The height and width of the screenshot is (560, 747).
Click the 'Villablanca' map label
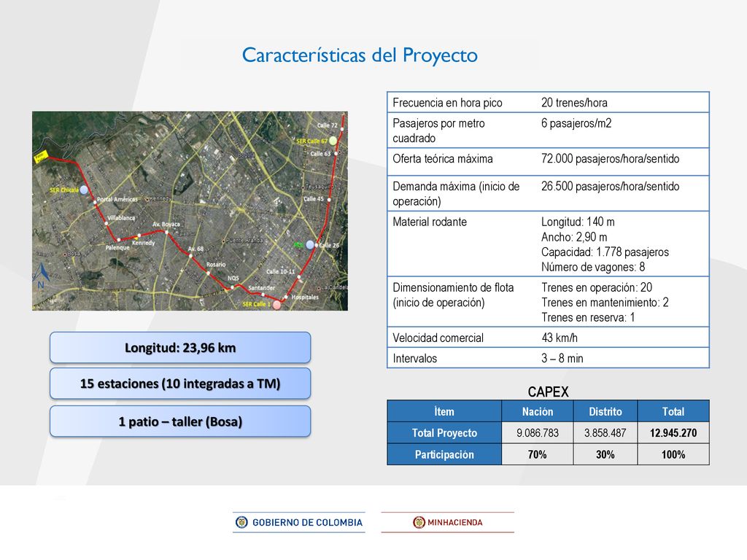(121, 218)
